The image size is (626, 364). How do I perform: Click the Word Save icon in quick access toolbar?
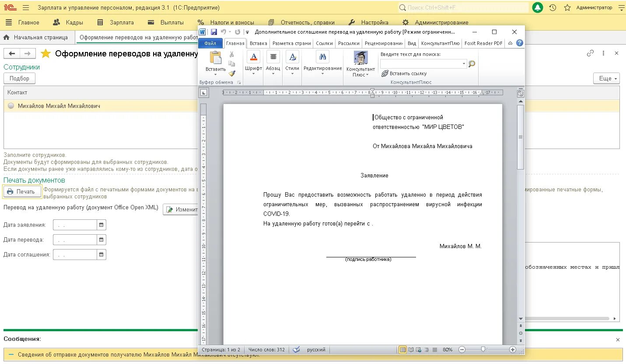214,32
